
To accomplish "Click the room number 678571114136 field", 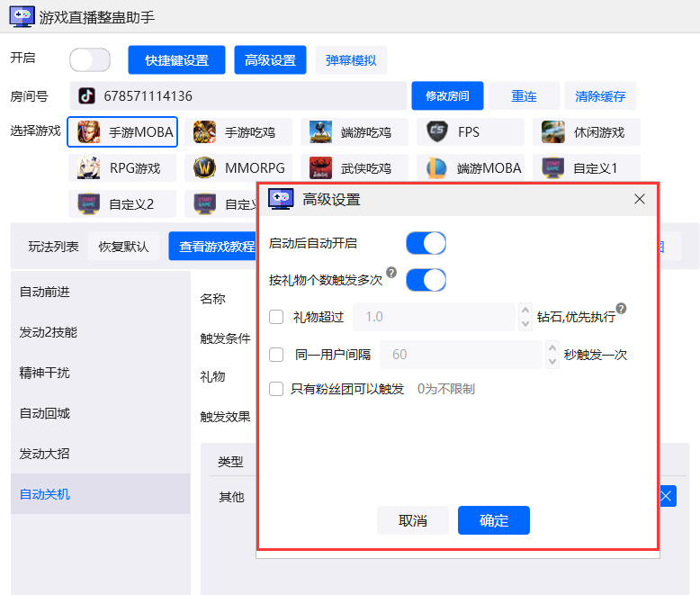I will [238, 95].
